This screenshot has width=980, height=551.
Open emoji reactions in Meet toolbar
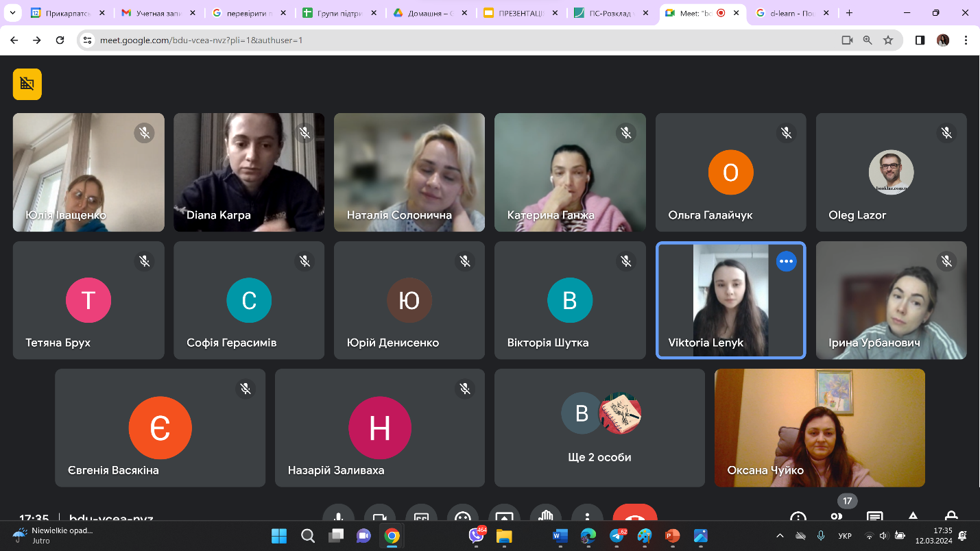(463, 517)
